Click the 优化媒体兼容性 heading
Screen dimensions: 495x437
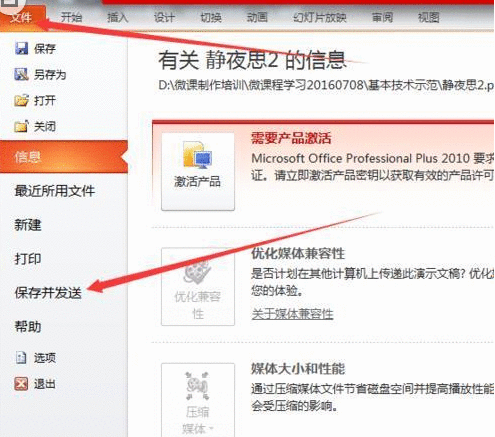click(298, 253)
